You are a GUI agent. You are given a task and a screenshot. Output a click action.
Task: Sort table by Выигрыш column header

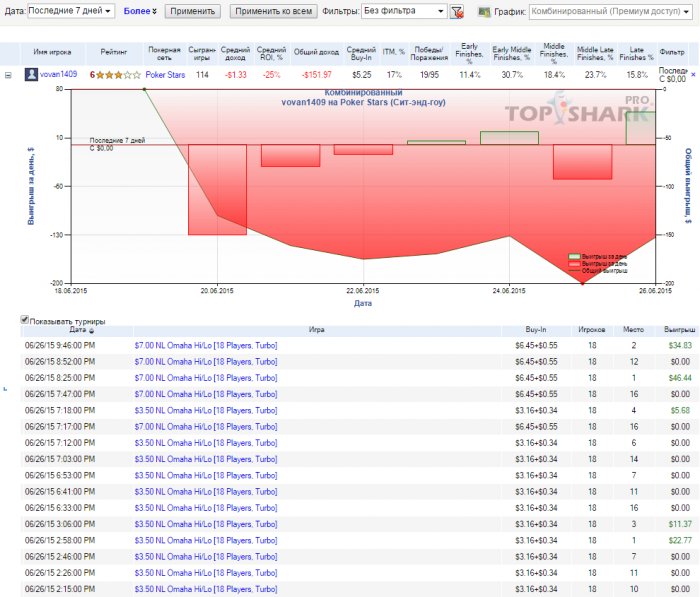678,329
